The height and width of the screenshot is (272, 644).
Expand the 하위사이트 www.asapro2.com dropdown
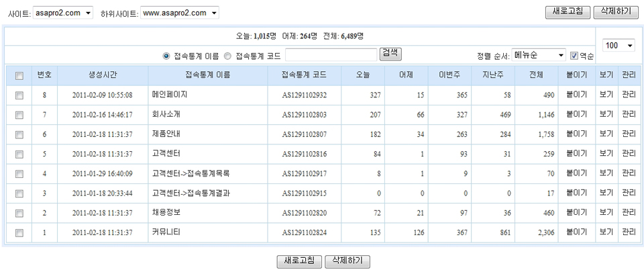point(180,13)
